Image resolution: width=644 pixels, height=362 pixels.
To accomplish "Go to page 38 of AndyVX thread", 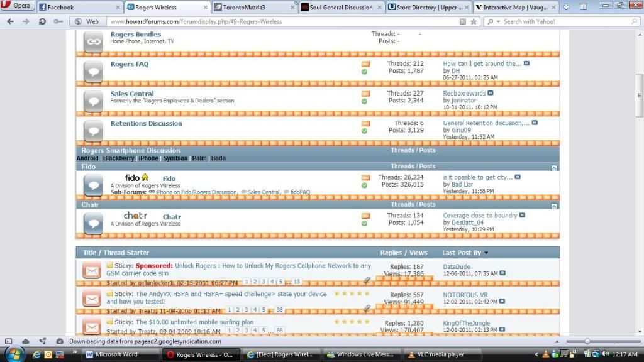I will pyautogui.click(x=279, y=310).
